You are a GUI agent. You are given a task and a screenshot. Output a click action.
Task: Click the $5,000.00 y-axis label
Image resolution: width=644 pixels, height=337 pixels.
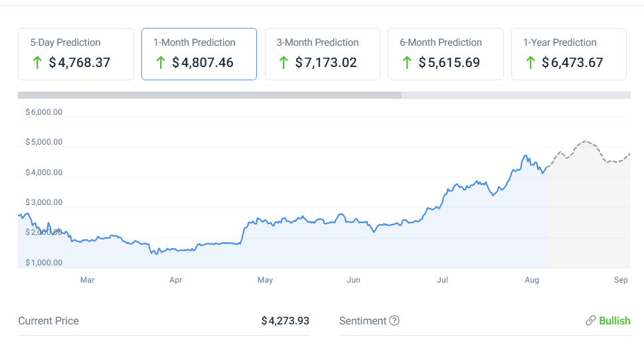(44, 142)
